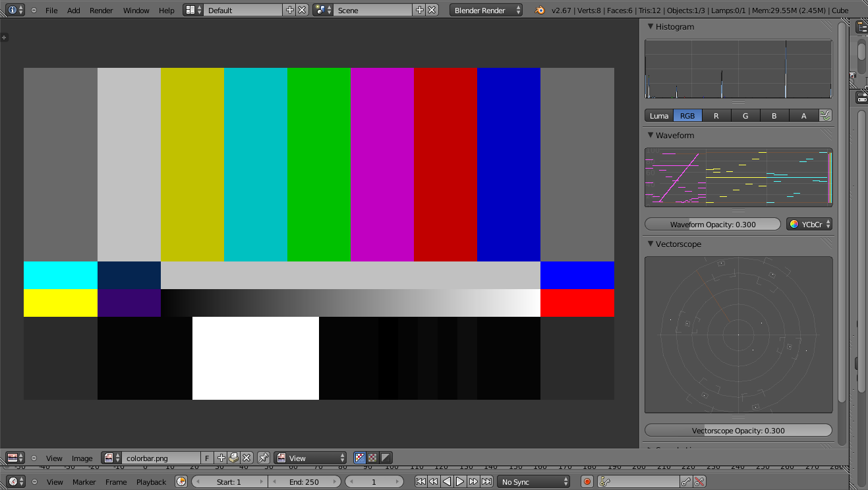Select R channel histogram mode
Image resolution: width=868 pixels, height=490 pixels.
(x=716, y=115)
